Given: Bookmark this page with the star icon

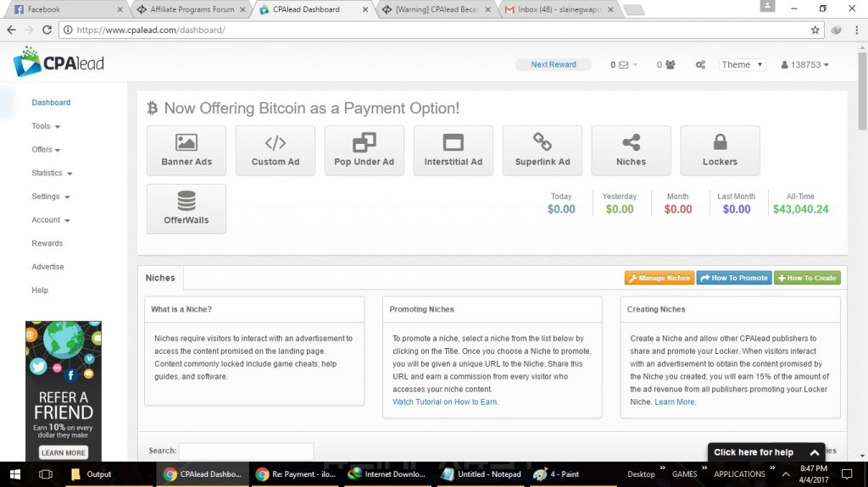Looking at the screenshot, I should [x=815, y=30].
